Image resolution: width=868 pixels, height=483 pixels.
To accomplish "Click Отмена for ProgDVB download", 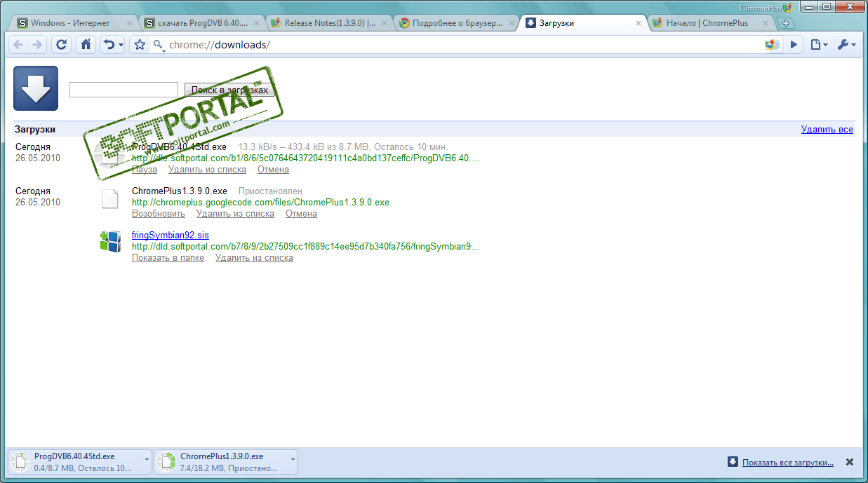I will coord(273,170).
